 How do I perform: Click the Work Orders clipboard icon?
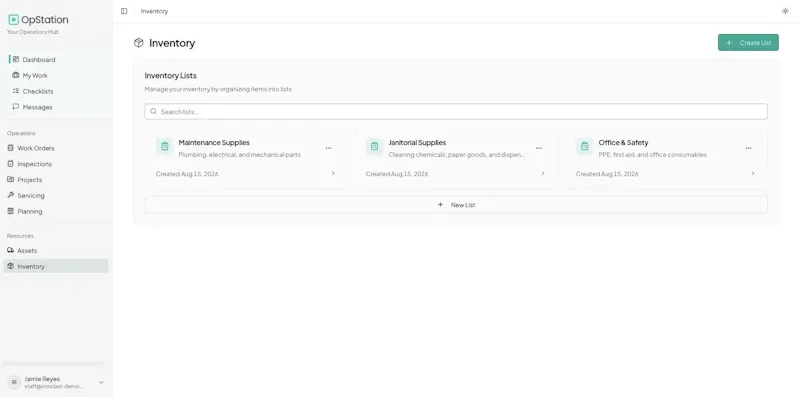[x=11, y=148]
